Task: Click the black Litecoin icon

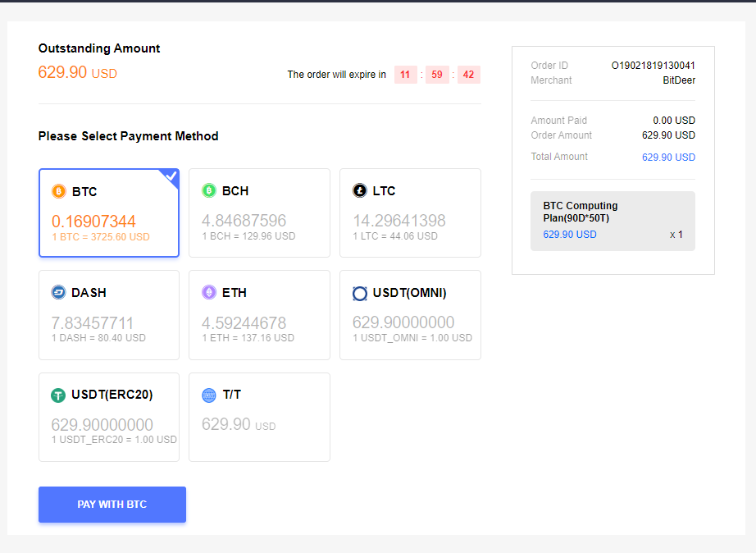Action: click(x=360, y=190)
